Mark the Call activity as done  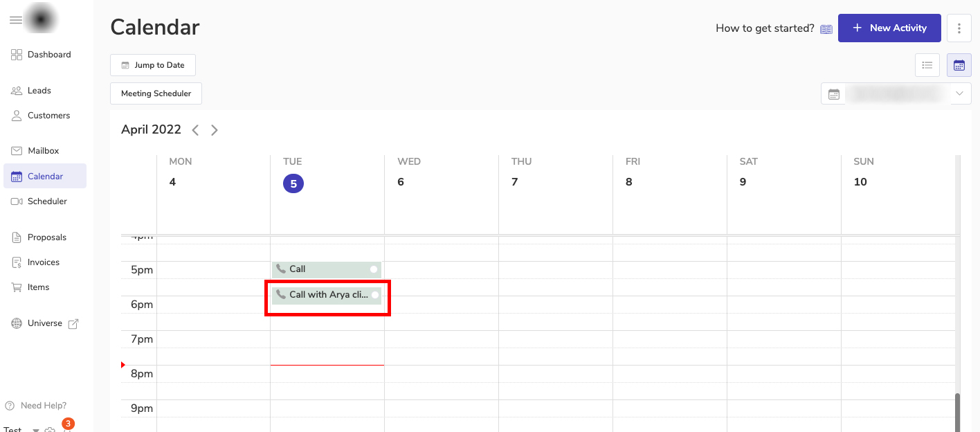pos(374,269)
